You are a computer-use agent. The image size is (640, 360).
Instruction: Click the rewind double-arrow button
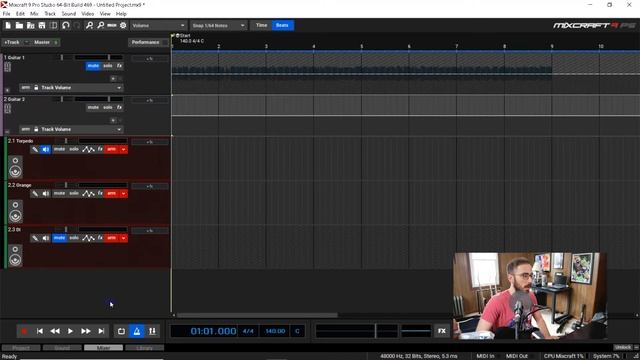pyautogui.click(x=55, y=331)
